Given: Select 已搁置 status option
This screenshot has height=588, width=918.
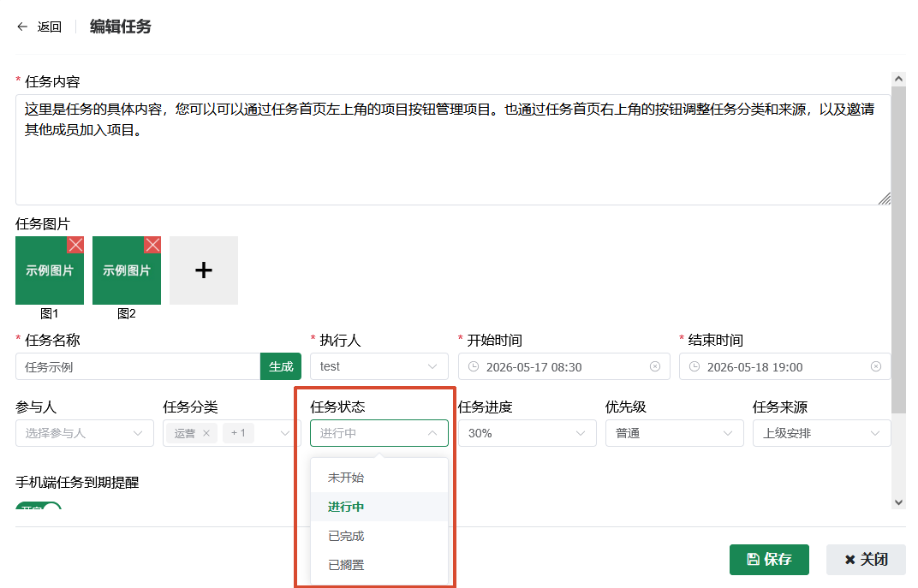Looking at the screenshot, I should (x=379, y=565).
